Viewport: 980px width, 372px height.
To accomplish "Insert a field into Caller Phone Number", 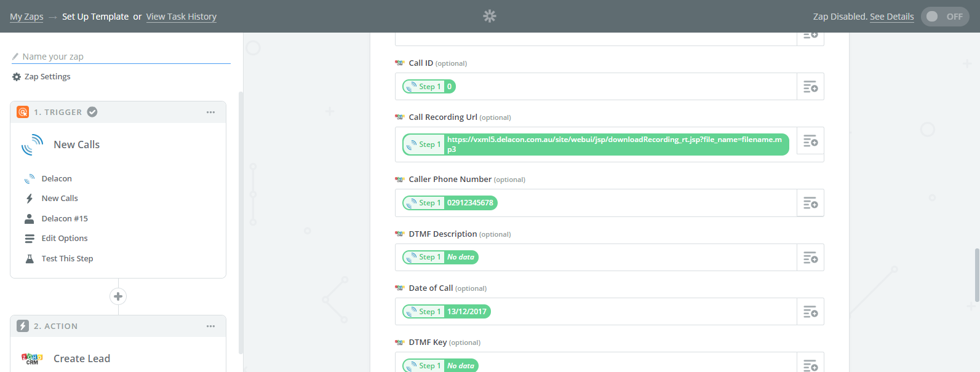I will tap(810, 203).
